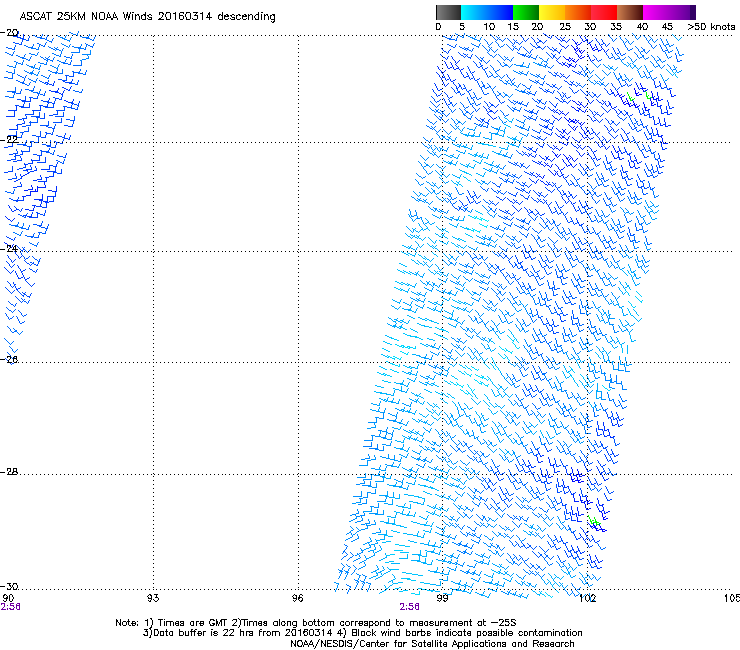This screenshot has height=650, width=740.
Task: Click the '99' longitude axis label
Action: (x=442, y=599)
